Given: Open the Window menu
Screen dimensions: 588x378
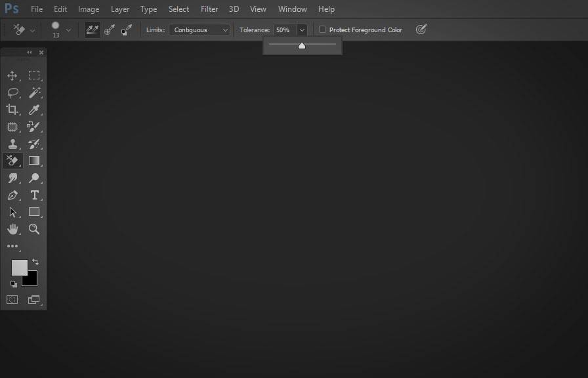Looking at the screenshot, I should coord(293,9).
